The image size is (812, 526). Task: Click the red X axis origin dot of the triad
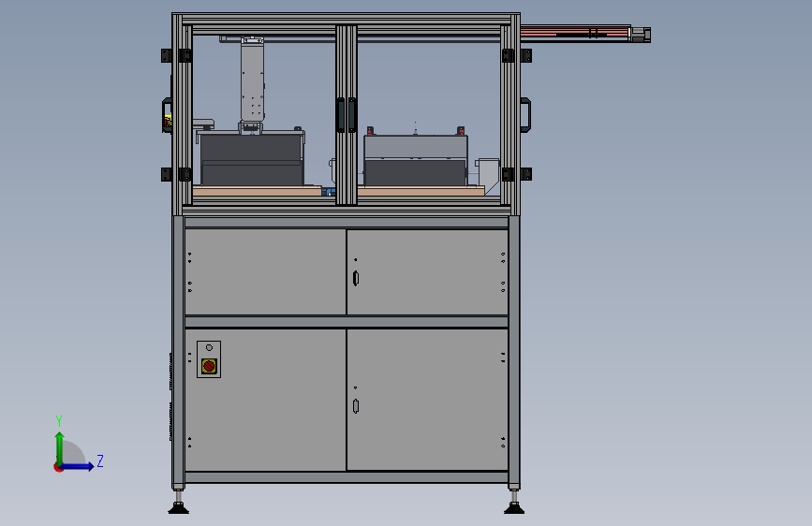[x=58, y=467]
